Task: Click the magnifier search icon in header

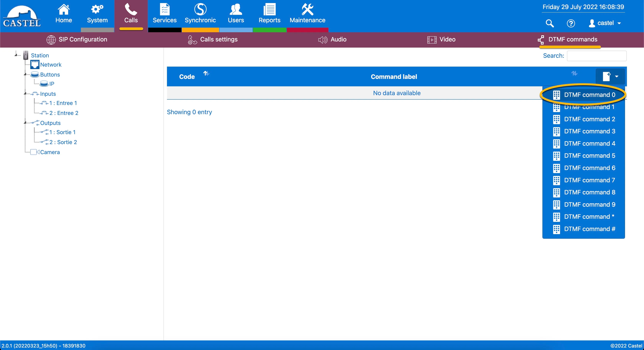Action: pyautogui.click(x=550, y=23)
